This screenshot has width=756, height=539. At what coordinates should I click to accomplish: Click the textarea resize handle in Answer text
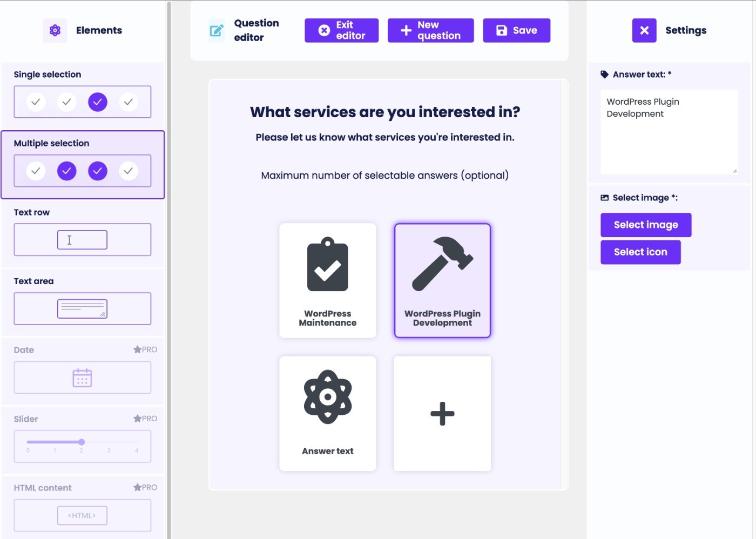click(734, 171)
